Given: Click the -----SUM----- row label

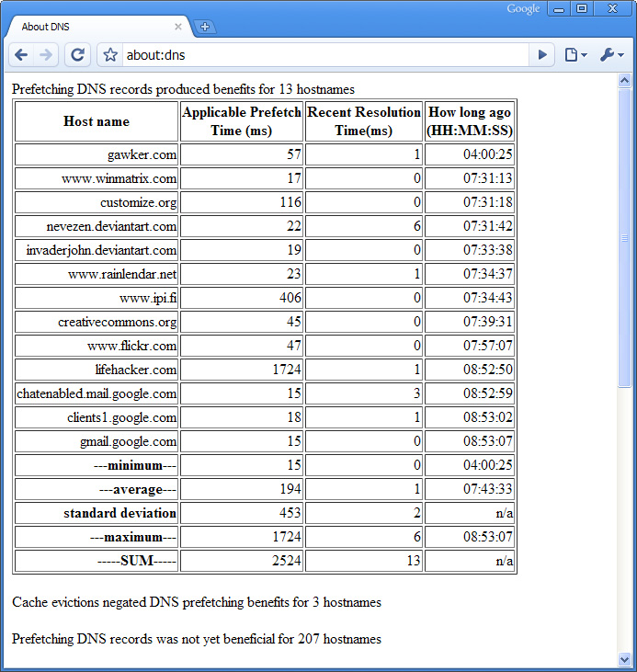Looking at the screenshot, I should click(x=96, y=561).
